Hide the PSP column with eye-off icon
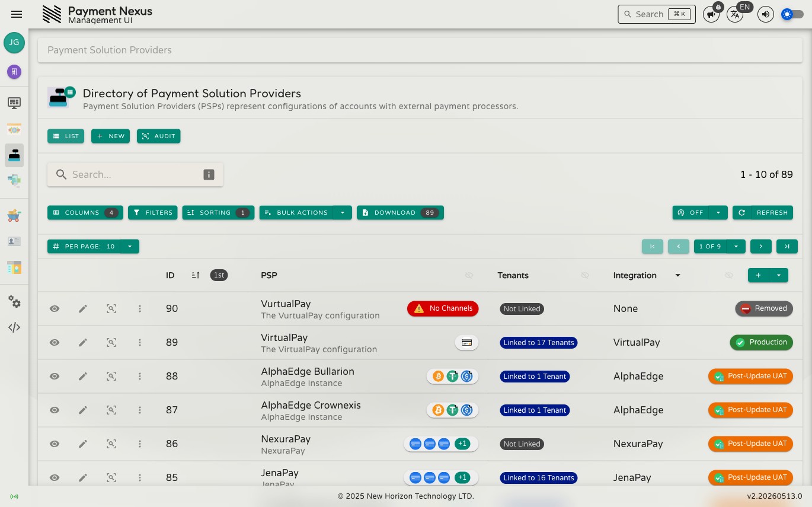812x507 pixels. [469, 275]
